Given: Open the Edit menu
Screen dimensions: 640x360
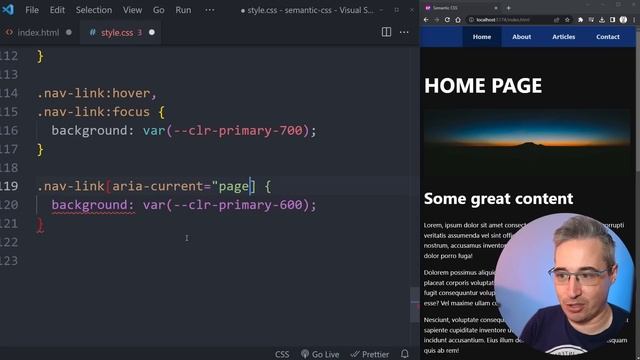Looking at the screenshot, I should click(x=57, y=10).
